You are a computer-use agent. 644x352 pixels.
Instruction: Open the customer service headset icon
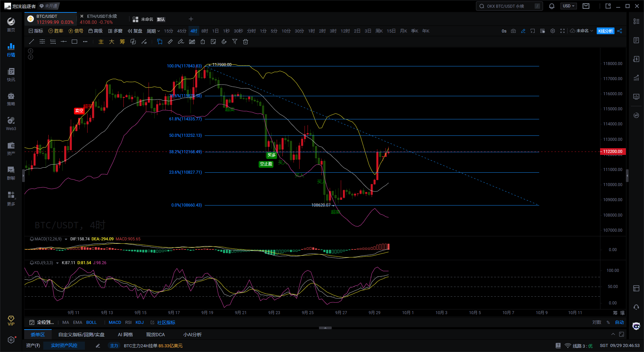636,307
